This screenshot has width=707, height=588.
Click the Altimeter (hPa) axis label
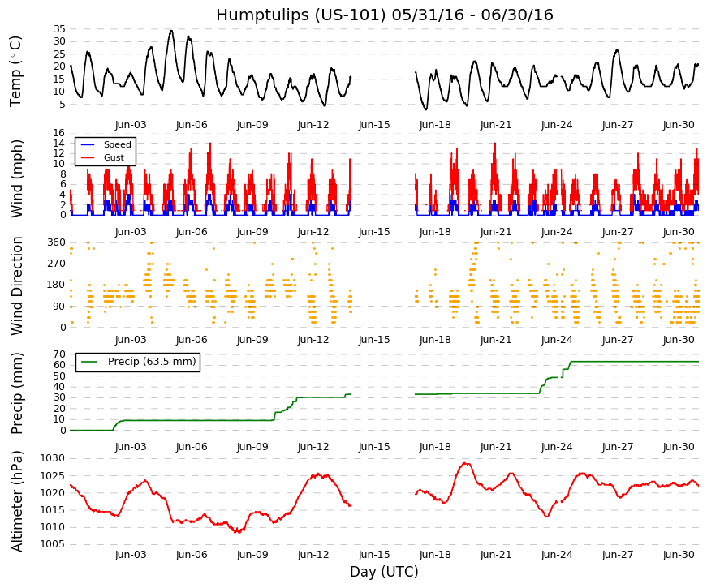[16, 501]
